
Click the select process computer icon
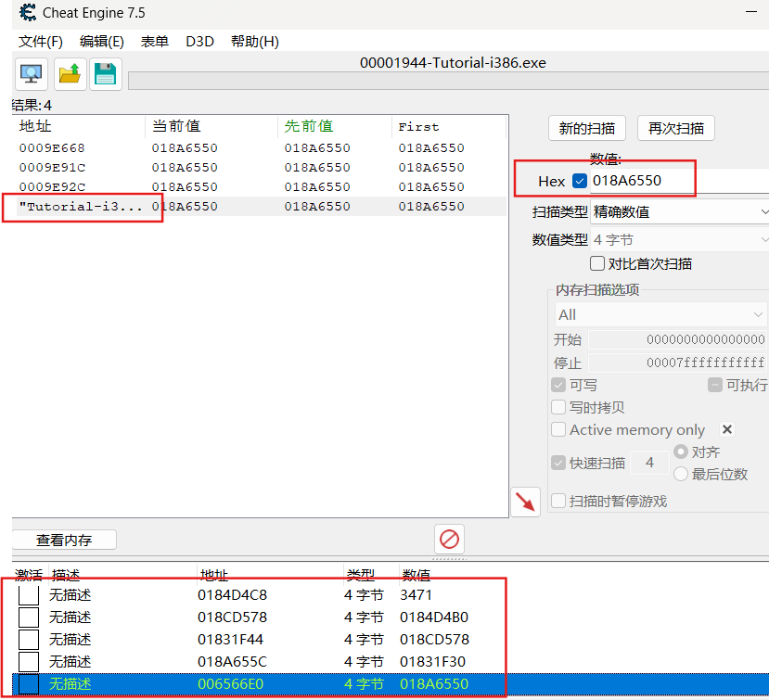32,74
